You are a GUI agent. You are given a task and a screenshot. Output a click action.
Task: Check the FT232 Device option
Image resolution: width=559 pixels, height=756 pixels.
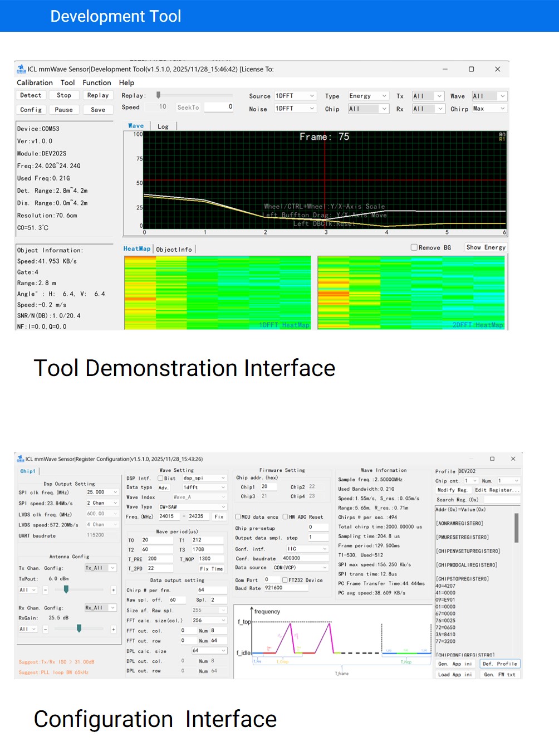pyautogui.click(x=285, y=580)
